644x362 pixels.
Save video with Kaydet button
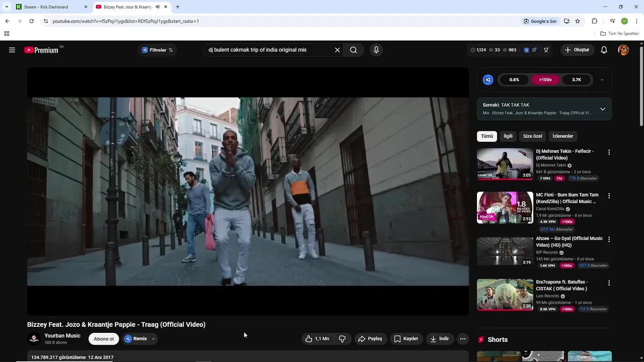click(x=406, y=339)
